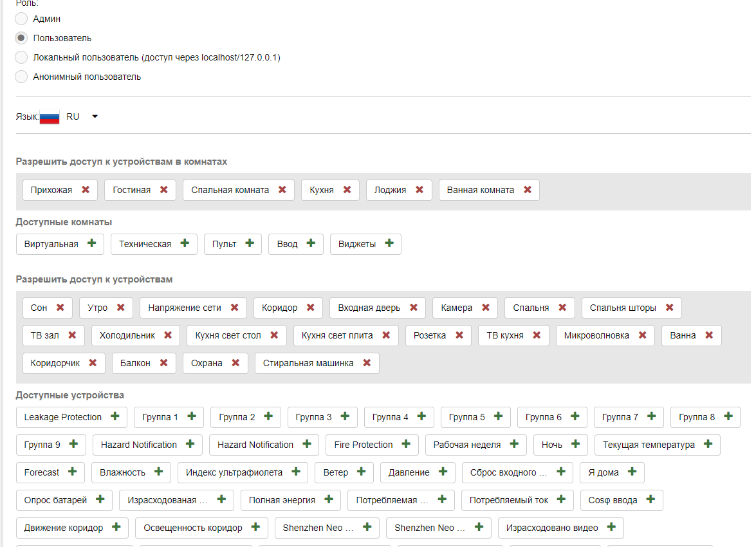Click the Камера device tag
756x547 pixels.
coord(456,308)
